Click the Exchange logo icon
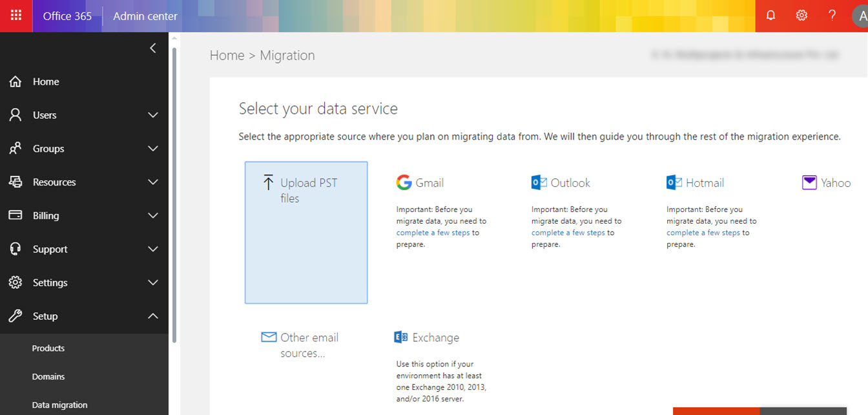This screenshot has height=415, width=868. 401,337
